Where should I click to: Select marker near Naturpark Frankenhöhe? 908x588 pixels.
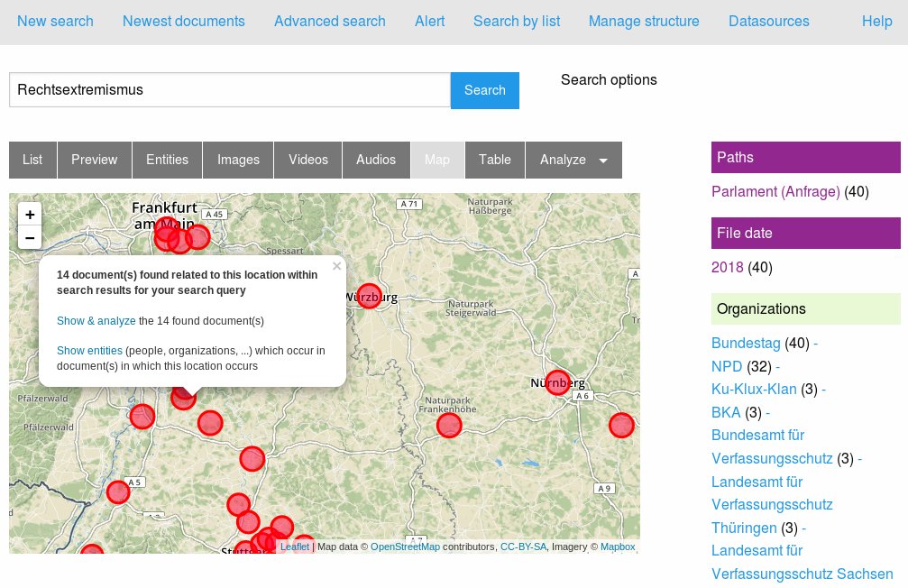[449, 425]
